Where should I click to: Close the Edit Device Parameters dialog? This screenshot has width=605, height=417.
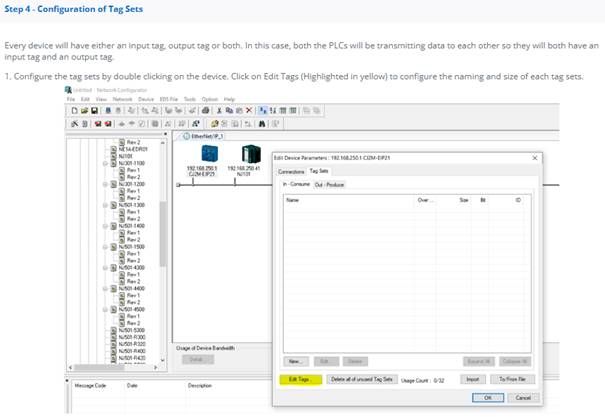click(535, 158)
